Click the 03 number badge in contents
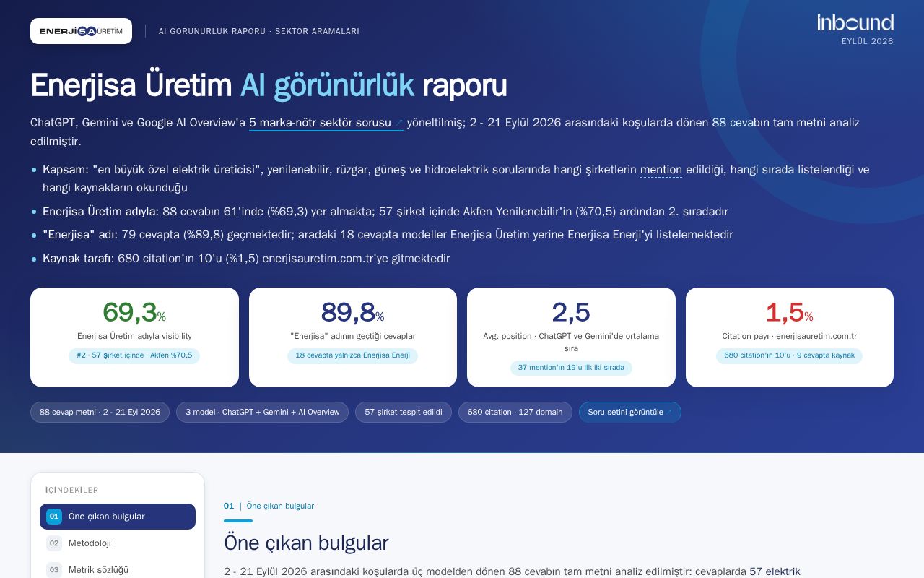 pyautogui.click(x=54, y=570)
